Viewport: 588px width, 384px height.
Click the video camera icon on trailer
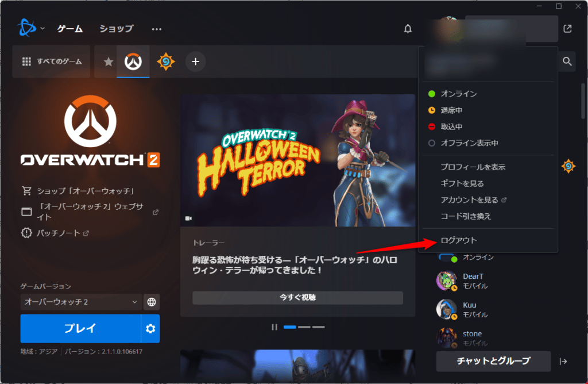188,218
